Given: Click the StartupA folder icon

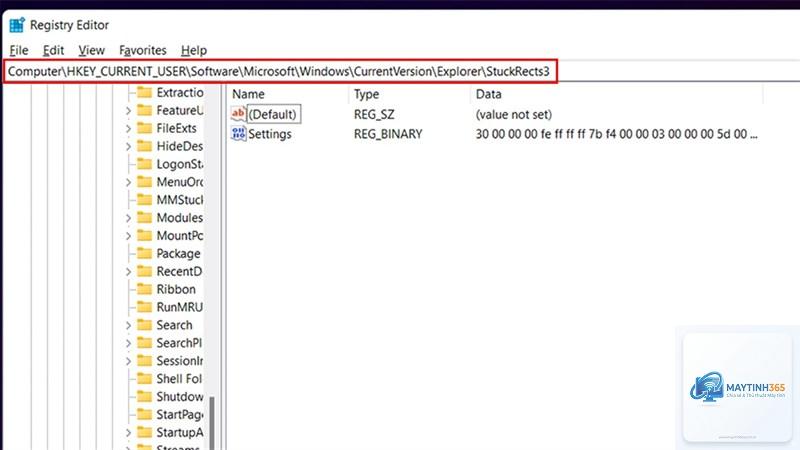Looking at the screenshot, I should tap(144, 432).
